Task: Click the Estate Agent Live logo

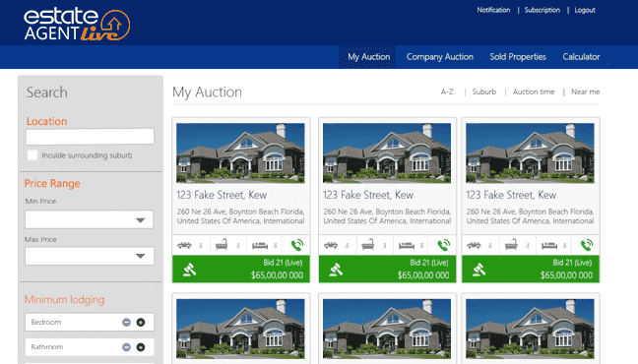Action: [77, 25]
